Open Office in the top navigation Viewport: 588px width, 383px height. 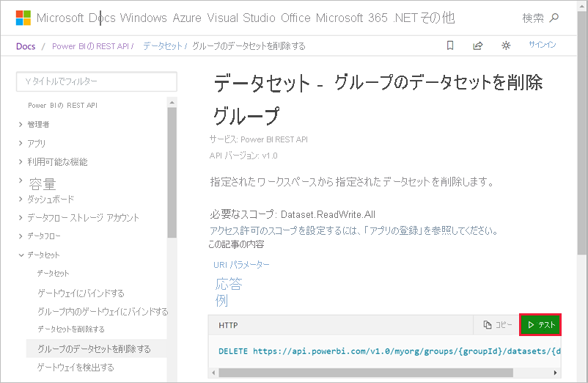pyautogui.click(x=295, y=18)
